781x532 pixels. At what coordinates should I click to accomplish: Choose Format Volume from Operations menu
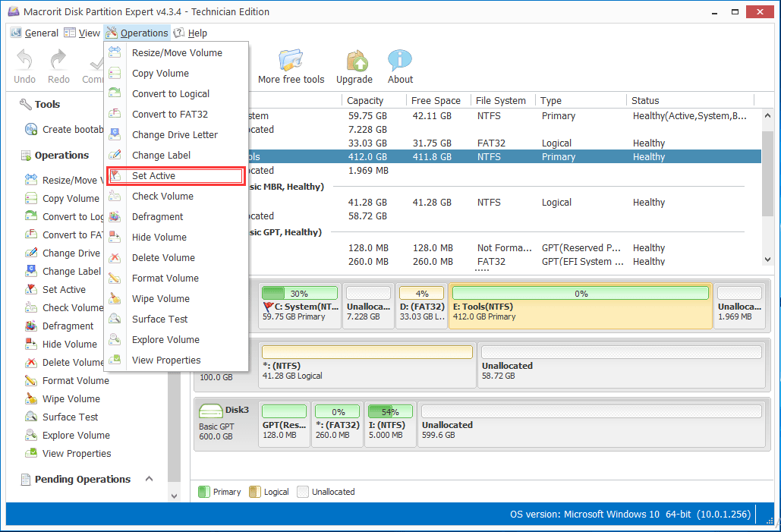pos(176,278)
